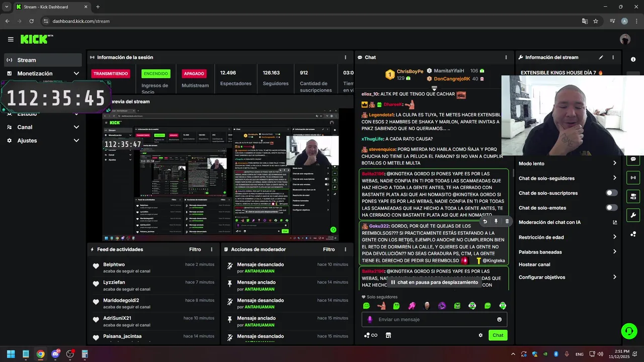Open the green headset support button
Viewport: 644px width, 362px height.
629,331
